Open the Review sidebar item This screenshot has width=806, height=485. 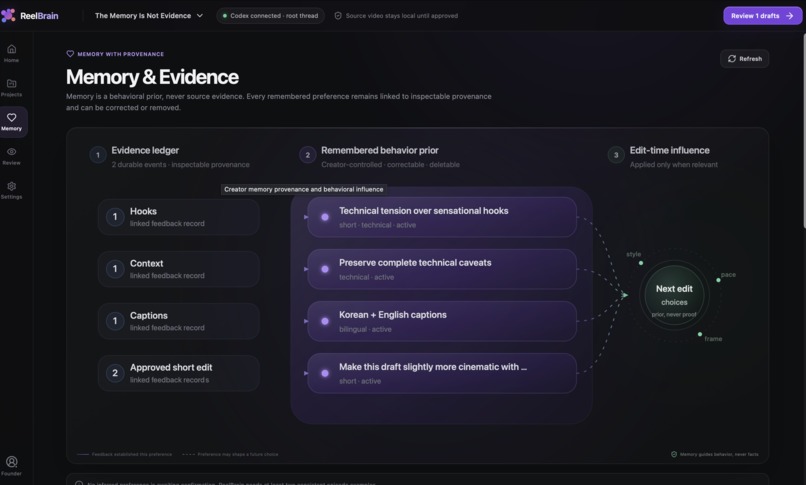click(11, 156)
